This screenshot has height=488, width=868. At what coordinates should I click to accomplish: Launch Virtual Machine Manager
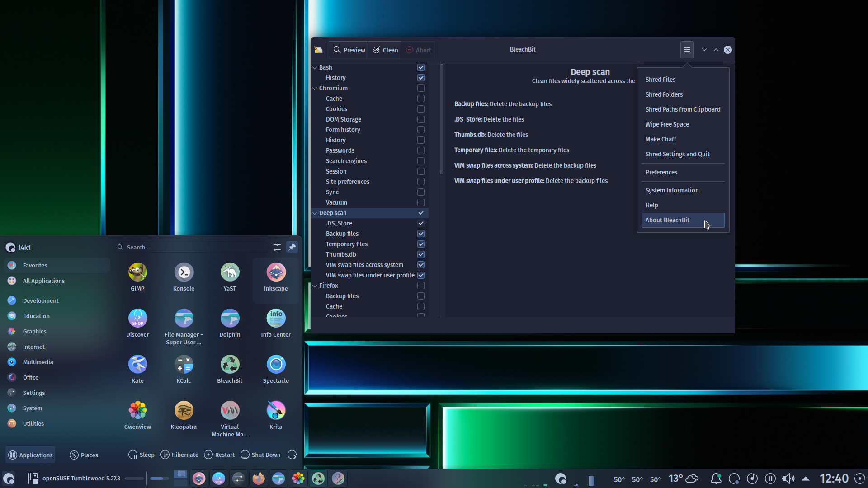coord(230,419)
